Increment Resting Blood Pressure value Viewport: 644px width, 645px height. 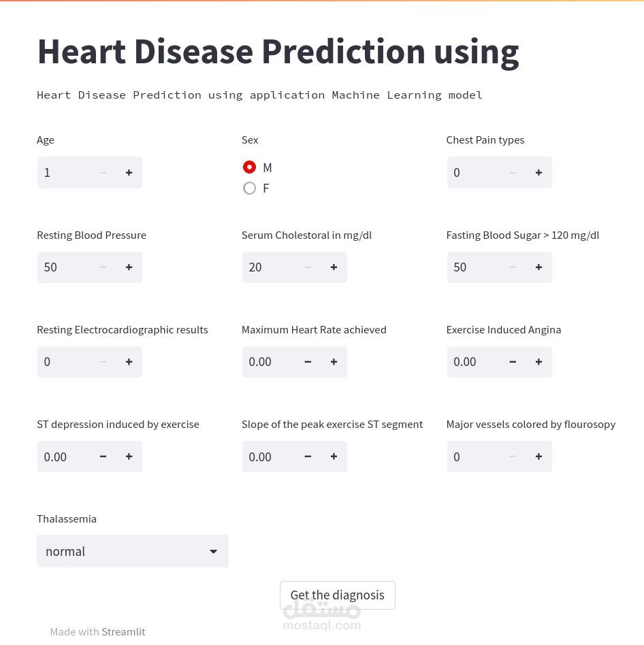pyautogui.click(x=129, y=267)
